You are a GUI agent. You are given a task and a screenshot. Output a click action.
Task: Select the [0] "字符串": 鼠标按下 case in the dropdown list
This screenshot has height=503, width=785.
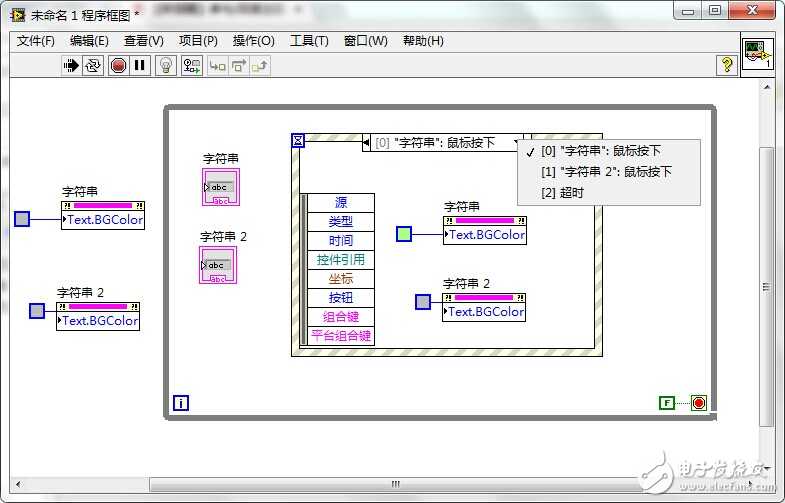[609, 151]
